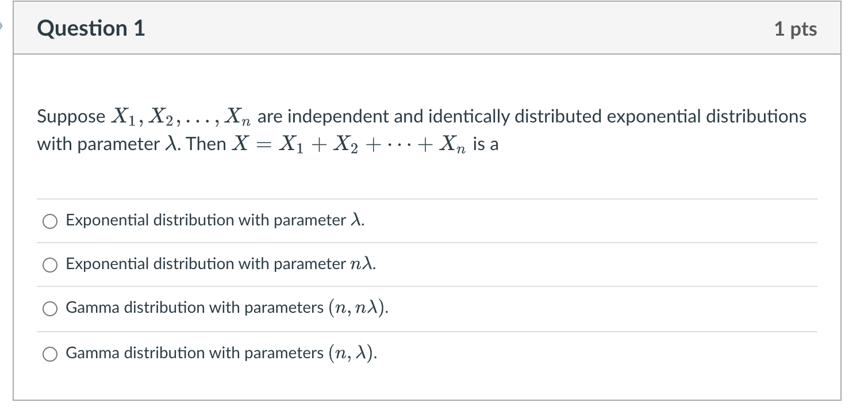Choose "Gamma distribution with parameters (n, nλ)"
Screen dimensions: 868x414
point(51,309)
